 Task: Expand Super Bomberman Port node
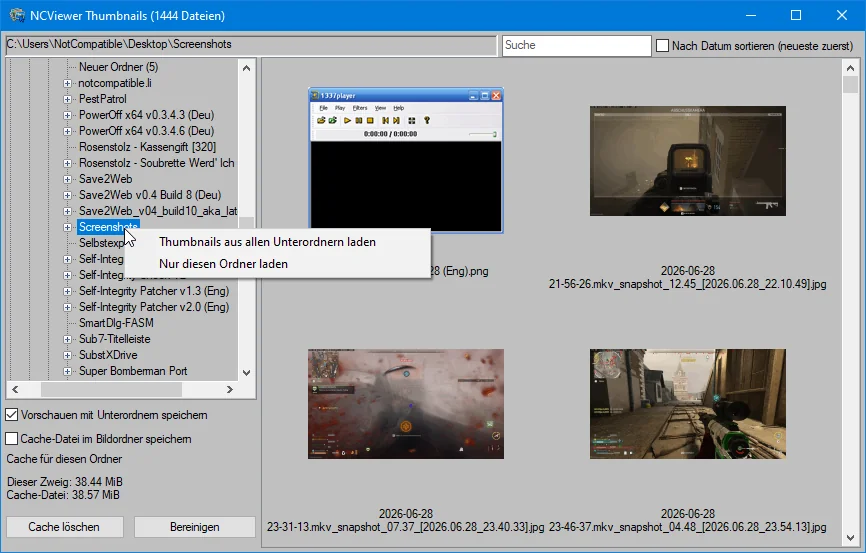point(67,371)
